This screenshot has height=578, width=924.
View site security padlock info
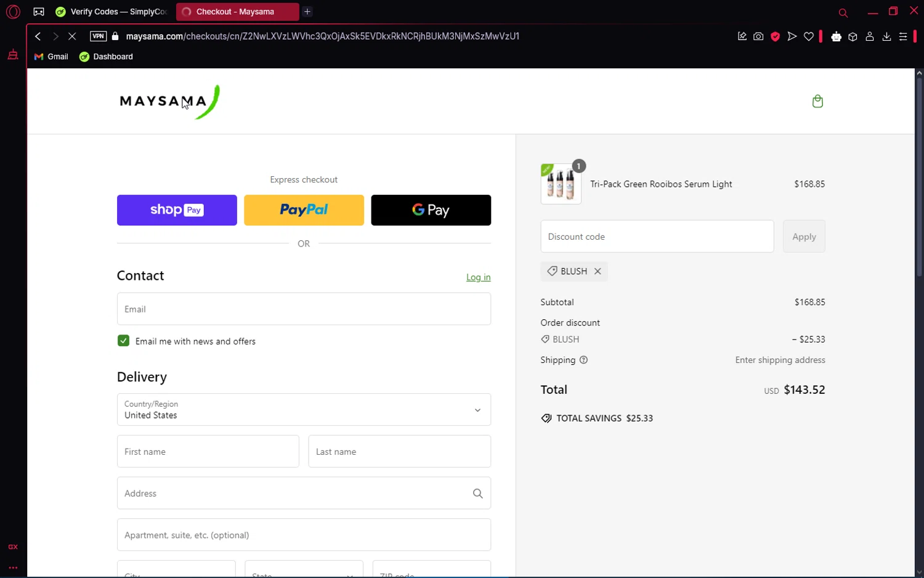tap(115, 36)
